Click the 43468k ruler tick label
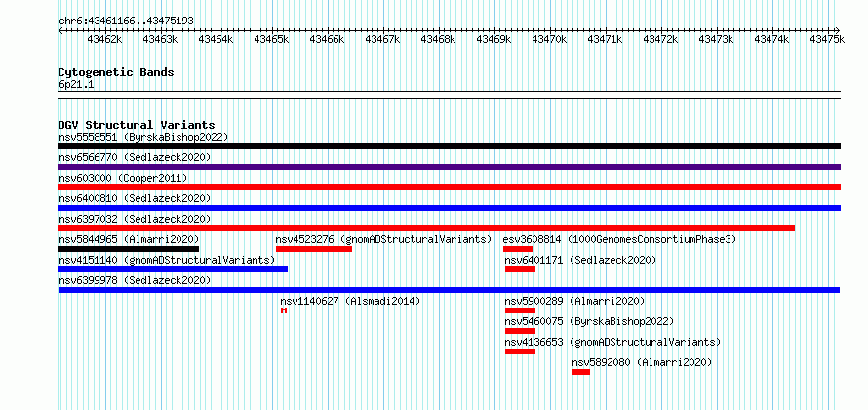Image resolution: width=868 pixels, height=410 pixels. [438, 39]
